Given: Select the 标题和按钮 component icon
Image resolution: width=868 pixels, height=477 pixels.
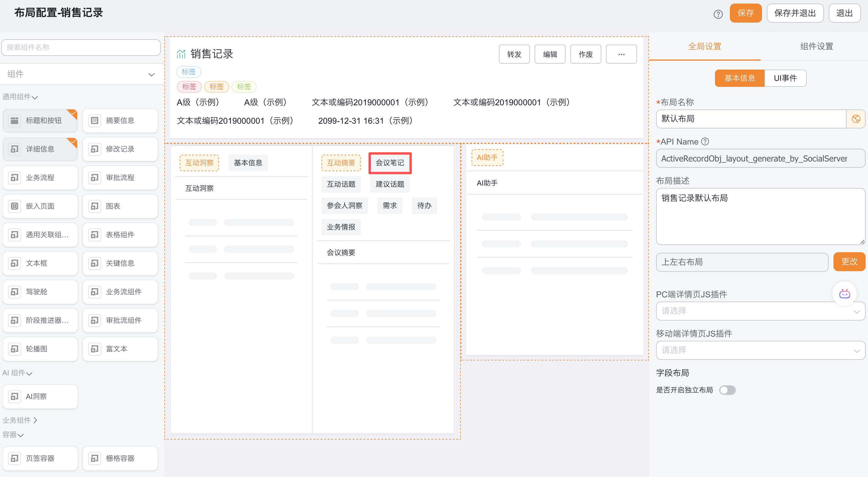Looking at the screenshot, I should 15,120.
